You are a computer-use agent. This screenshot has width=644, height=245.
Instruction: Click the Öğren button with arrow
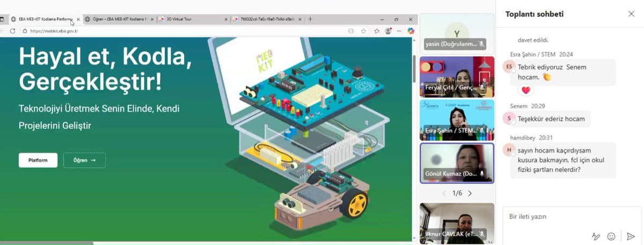[x=84, y=160]
